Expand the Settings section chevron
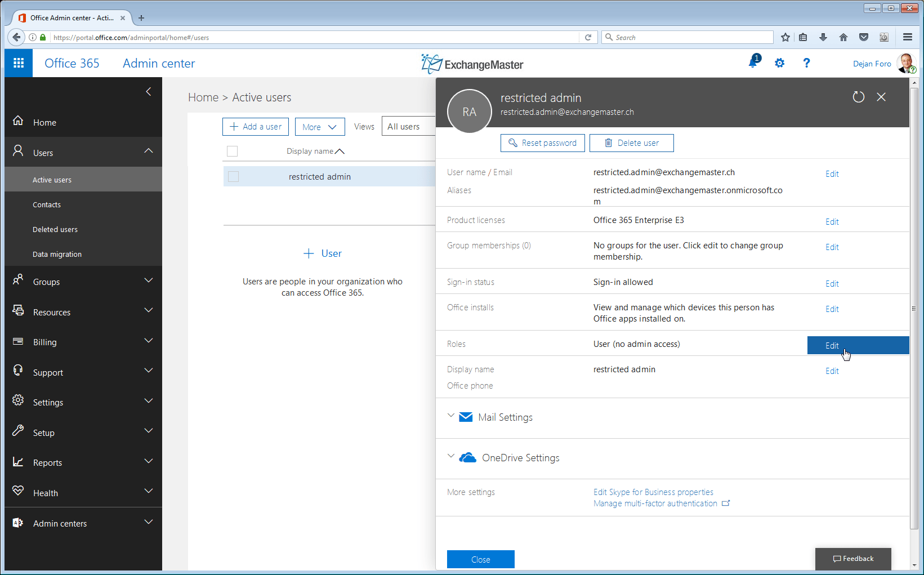924x575 pixels. coord(149,401)
